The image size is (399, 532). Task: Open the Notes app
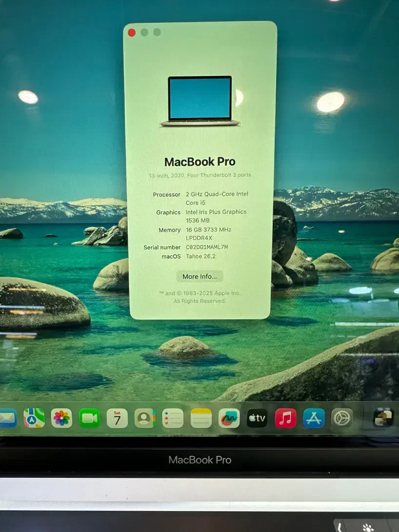pos(200,418)
